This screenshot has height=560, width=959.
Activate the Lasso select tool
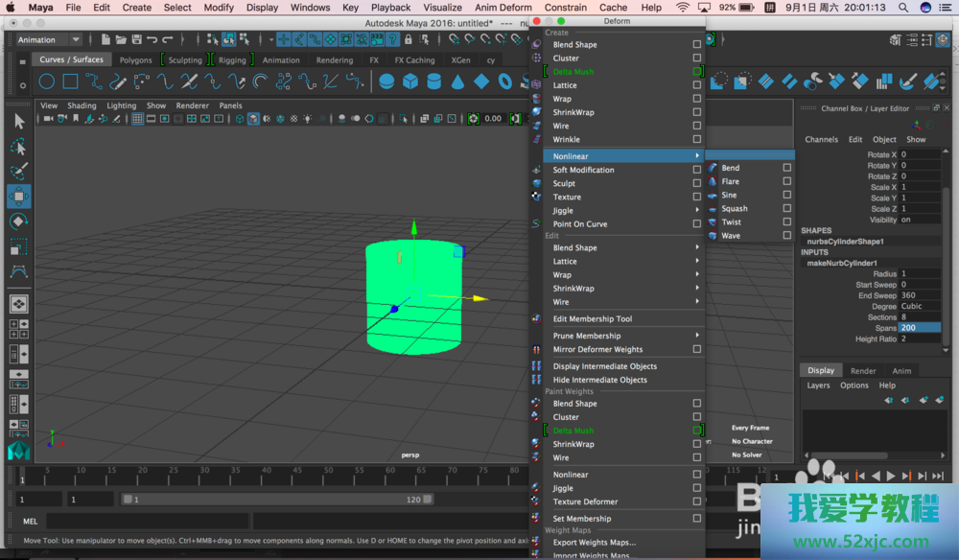[18, 147]
